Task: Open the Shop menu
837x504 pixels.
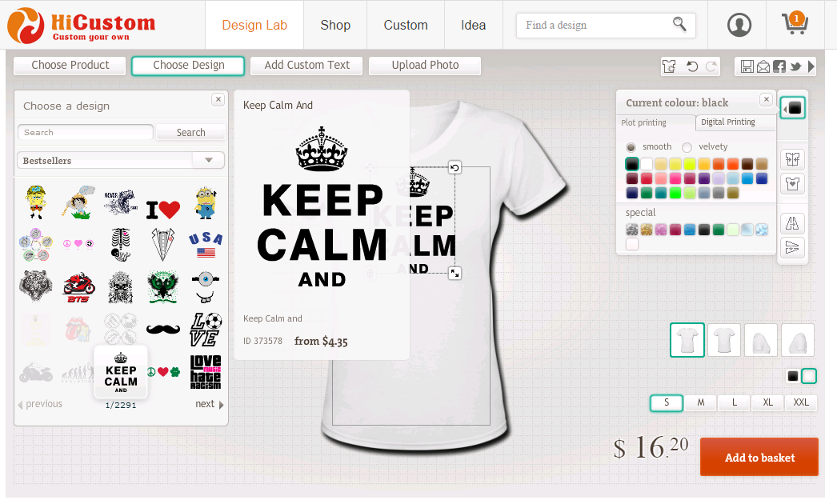Action: 335,25
